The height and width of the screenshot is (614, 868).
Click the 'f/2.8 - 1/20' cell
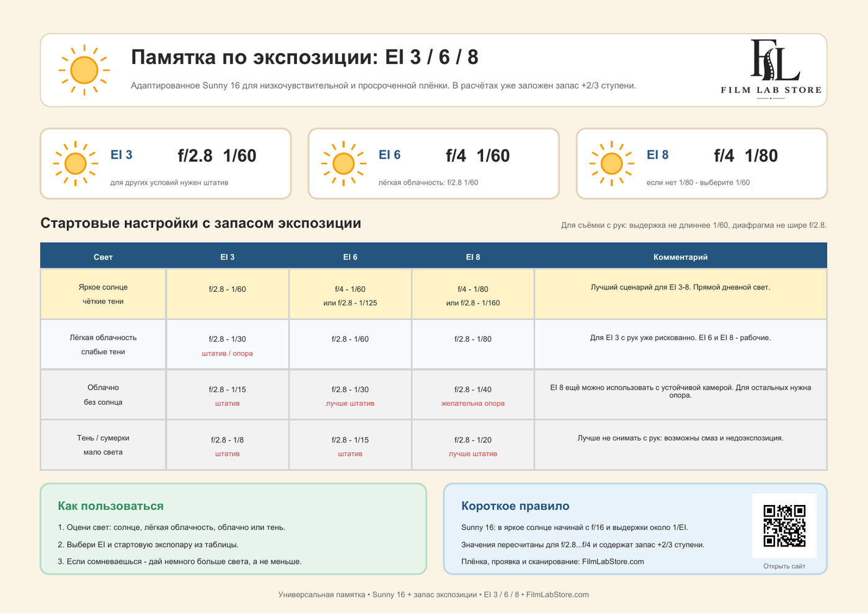coord(473,445)
